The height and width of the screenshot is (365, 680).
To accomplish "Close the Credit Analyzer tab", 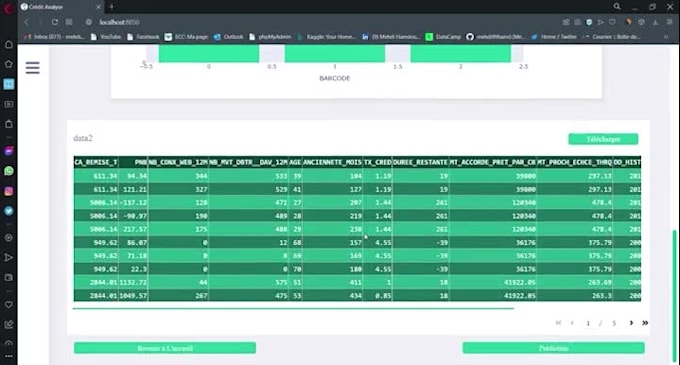I will coord(98,7).
